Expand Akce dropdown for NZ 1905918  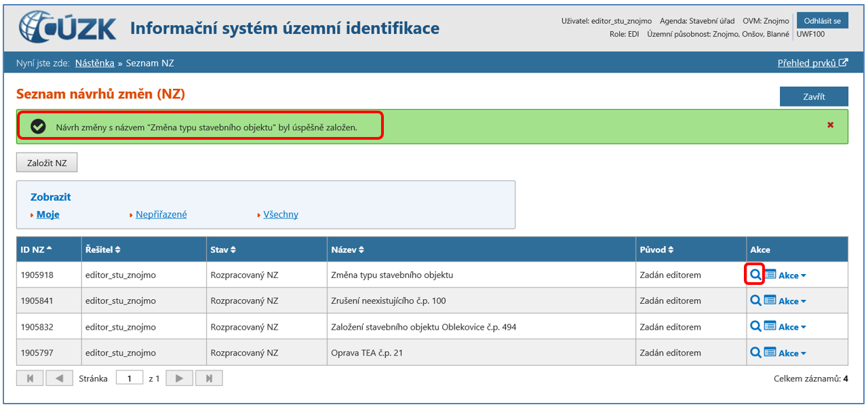point(792,275)
